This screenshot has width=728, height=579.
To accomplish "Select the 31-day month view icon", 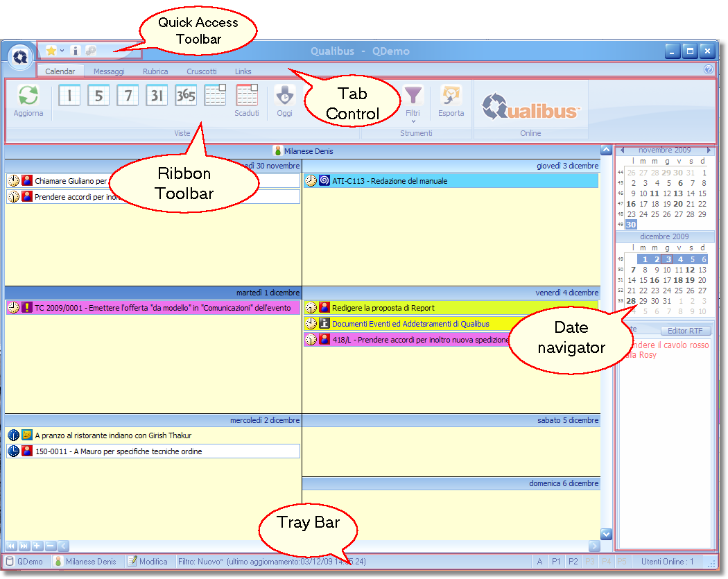I will pos(157,95).
